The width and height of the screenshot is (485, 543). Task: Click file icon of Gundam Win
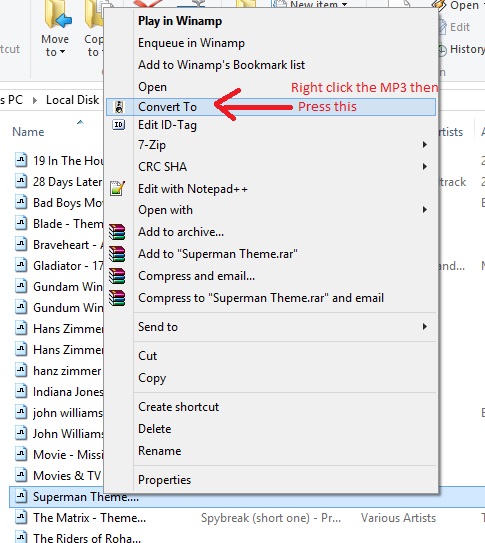tap(21, 286)
